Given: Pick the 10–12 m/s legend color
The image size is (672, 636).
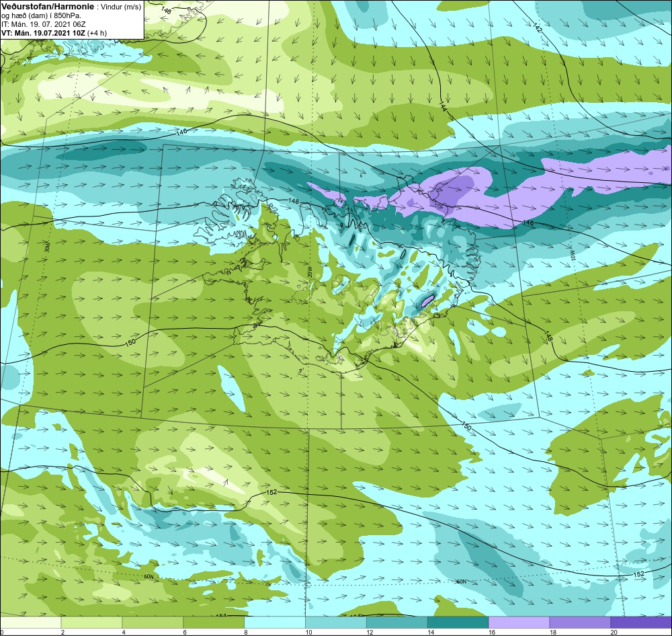Looking at the screenshot, I should click(336, 623).
